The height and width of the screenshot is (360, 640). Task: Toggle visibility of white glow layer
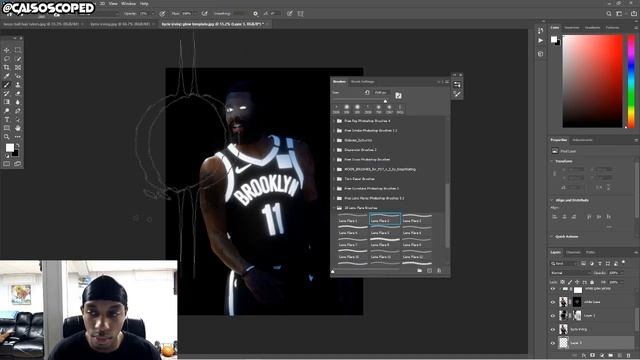(x=553, y=289)
